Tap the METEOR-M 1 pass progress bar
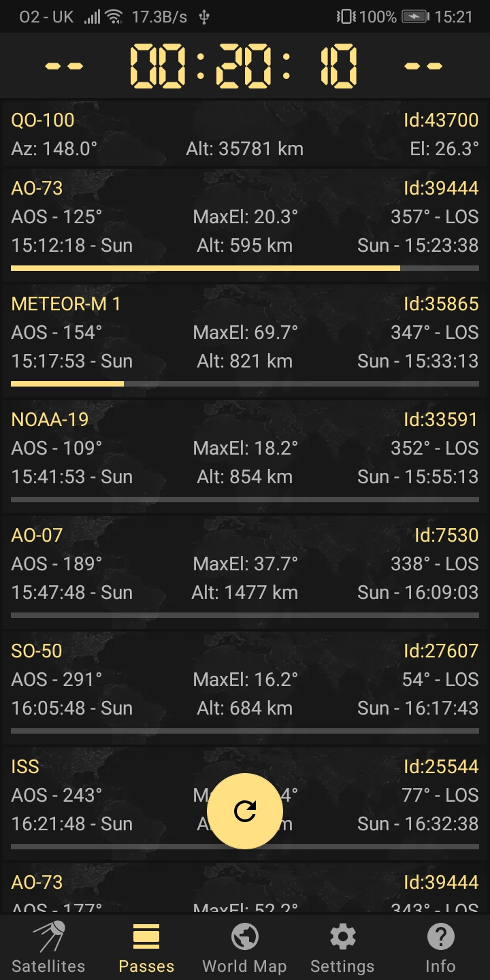This screenshot has width=490, height=980. point(245,384)
